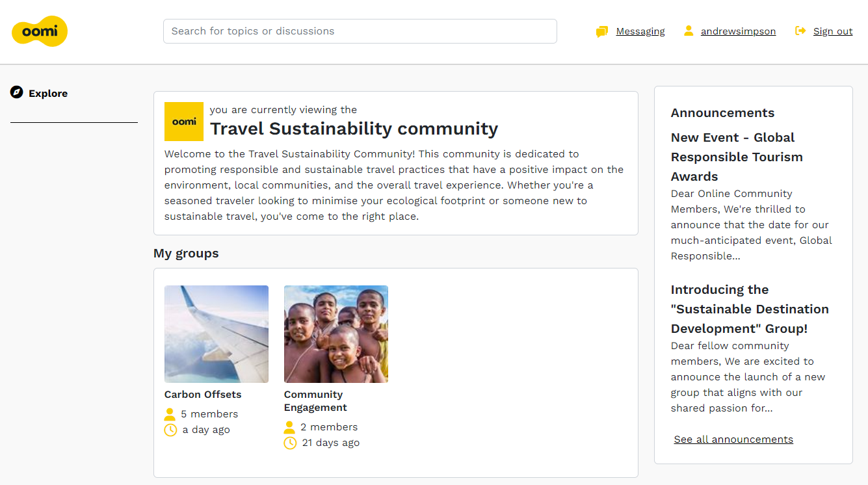This screenshot has height=485, width=868.
Task: Go to the andrewsimpson profile link
Action: tap(738, 31)
